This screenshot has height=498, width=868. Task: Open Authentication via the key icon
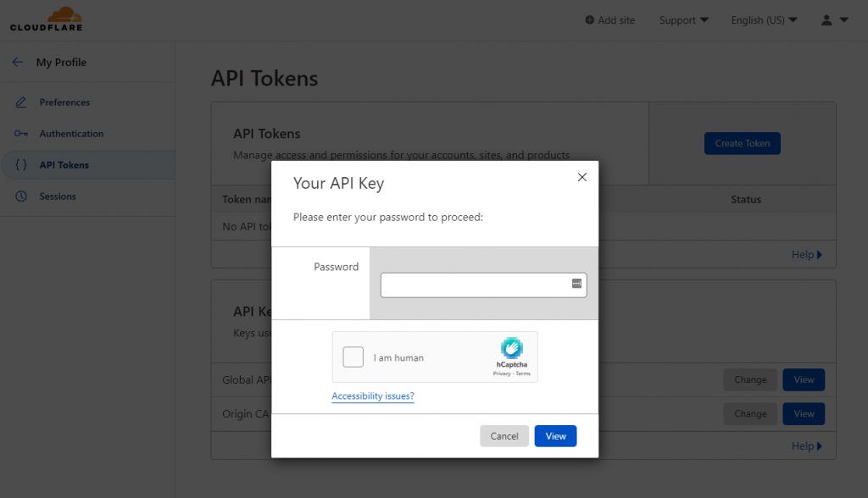click(x=20, y=133)
